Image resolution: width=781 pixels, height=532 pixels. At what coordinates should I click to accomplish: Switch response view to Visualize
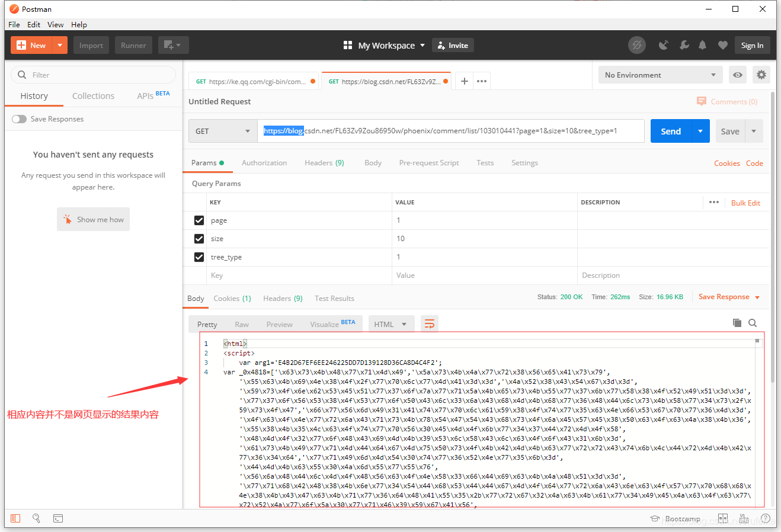pos(332,323)
